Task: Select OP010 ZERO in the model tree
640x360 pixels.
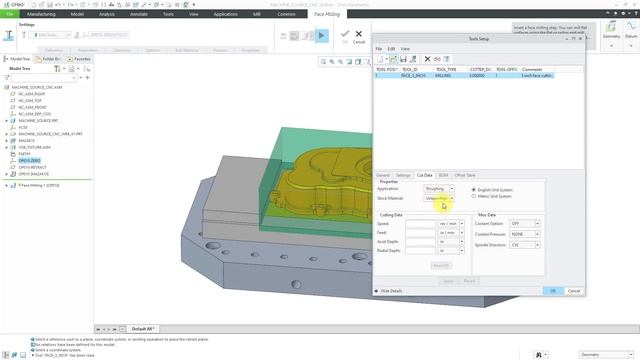Action: tap(29, 161)
